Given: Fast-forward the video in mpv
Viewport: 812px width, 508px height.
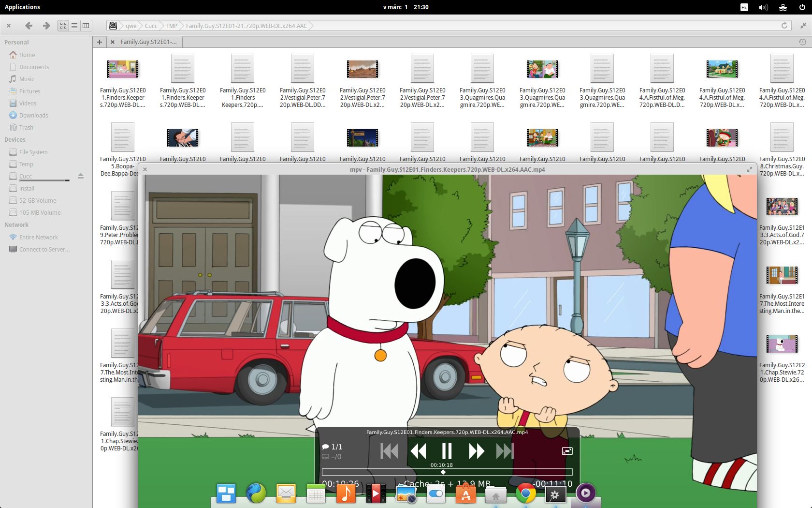Looking at the screenshot, I should [x=476, y=451].
